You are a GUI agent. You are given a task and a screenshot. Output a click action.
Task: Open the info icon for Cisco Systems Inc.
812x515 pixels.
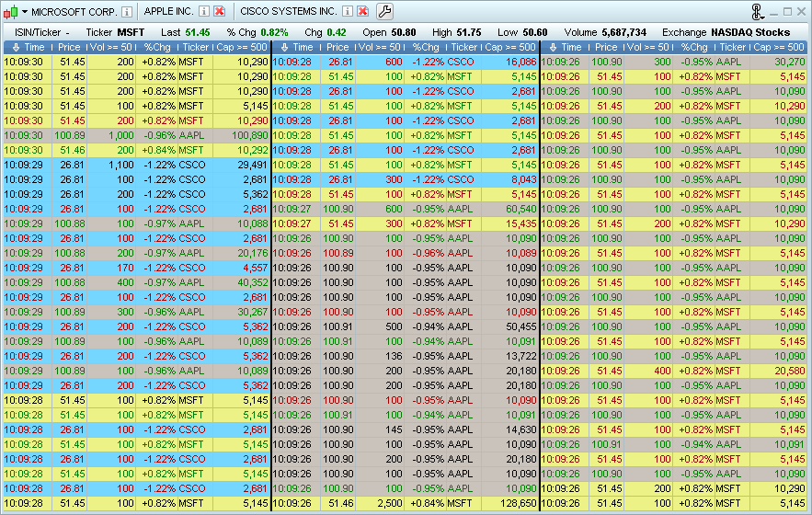click(348, 11)
